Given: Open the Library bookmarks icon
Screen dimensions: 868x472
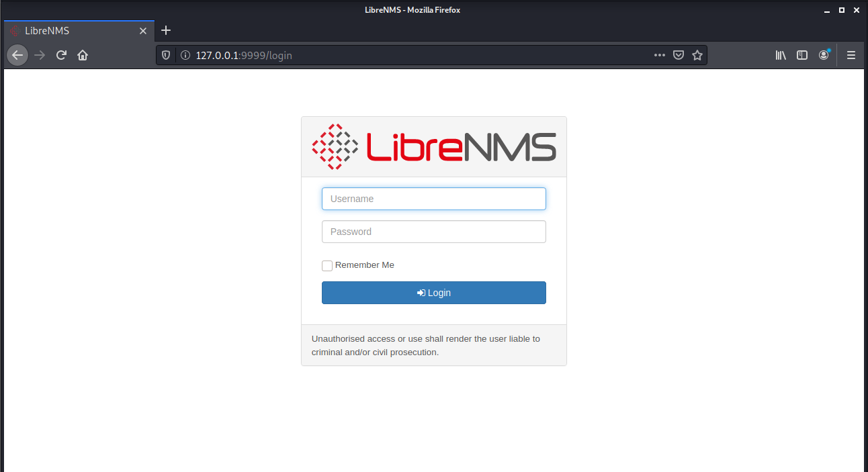Looking at the screenshot, I should pos(781,55).
